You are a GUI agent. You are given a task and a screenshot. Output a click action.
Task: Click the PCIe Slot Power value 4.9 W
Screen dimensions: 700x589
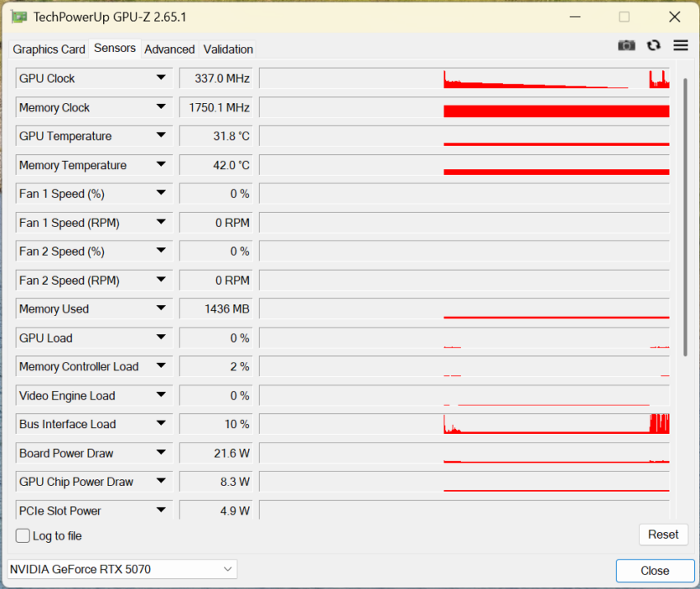216,509
